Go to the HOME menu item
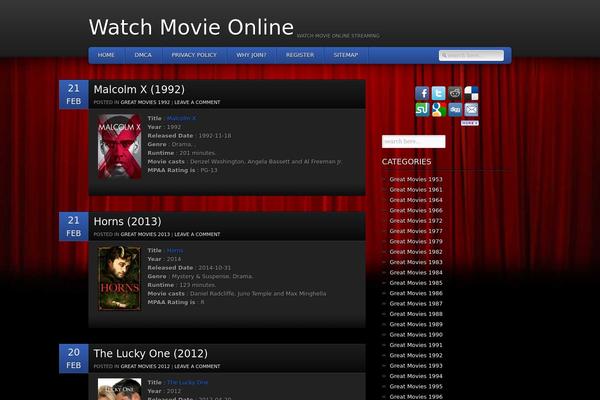600x400 pixels. pyautogui.click(x=106, y=55)
